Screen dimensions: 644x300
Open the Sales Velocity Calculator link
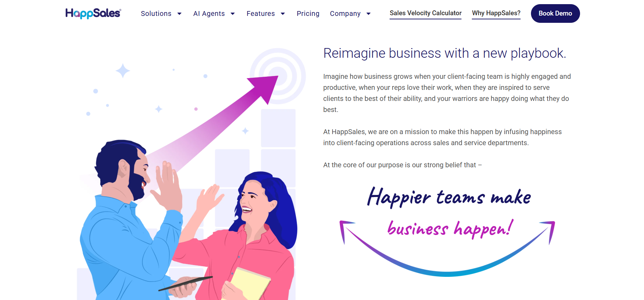pyautogui.click(x=426, y=13)
